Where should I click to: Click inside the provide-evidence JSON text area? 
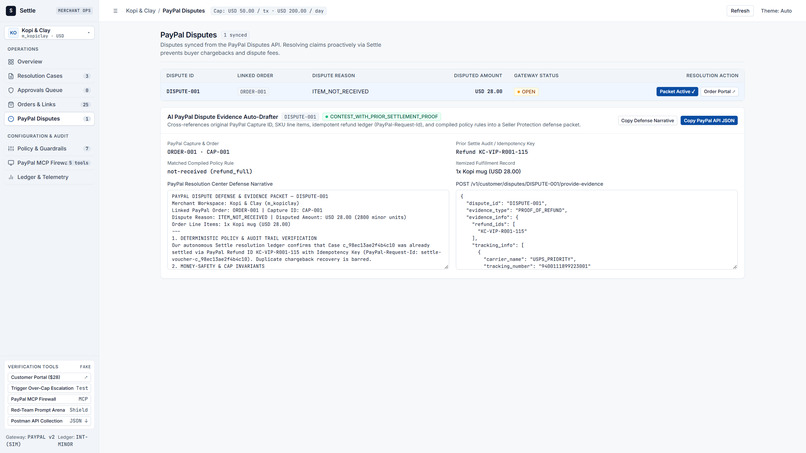[x=596, y=230]
